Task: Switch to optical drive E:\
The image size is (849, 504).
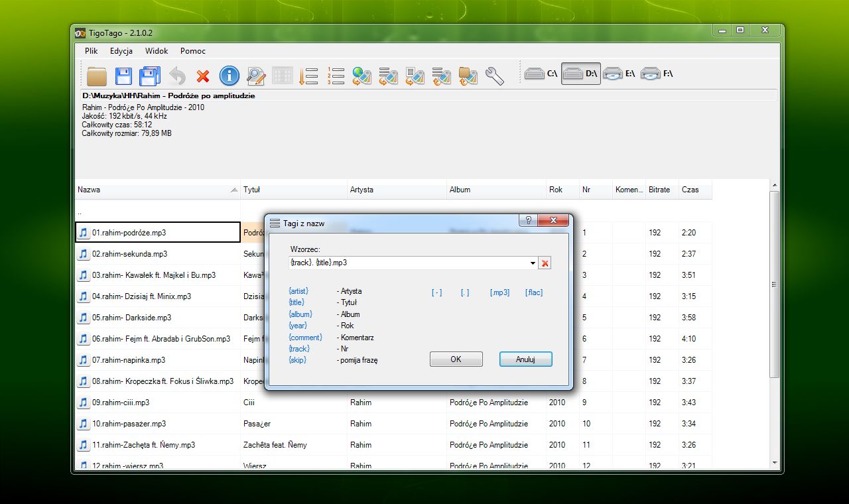Action: [620, 74]
